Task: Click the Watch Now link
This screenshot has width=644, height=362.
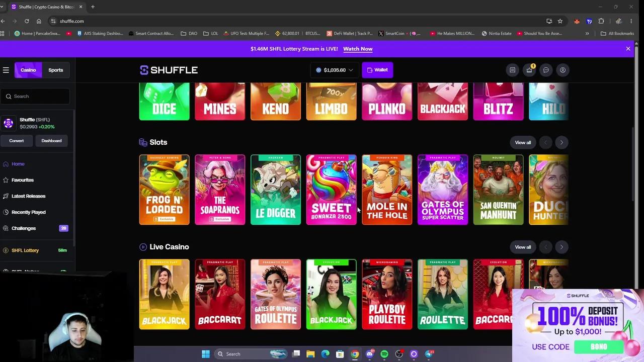Action: 358,49
